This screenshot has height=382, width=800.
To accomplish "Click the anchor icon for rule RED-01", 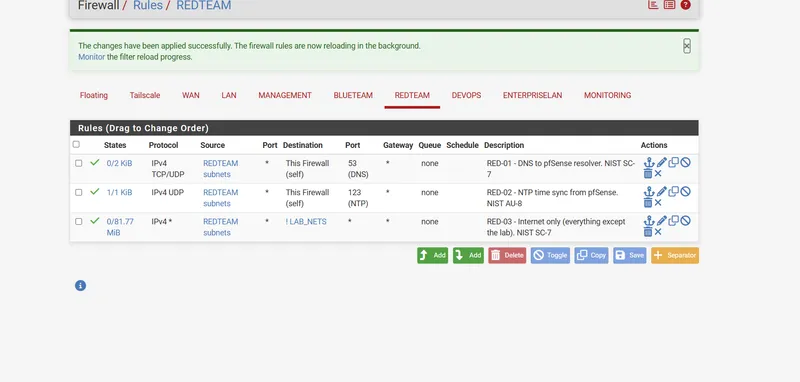I will coord(648,163).
